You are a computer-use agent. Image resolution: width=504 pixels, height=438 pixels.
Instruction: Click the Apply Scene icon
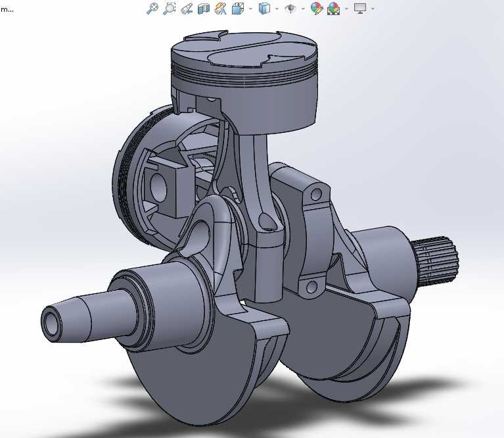coord(334,9)
